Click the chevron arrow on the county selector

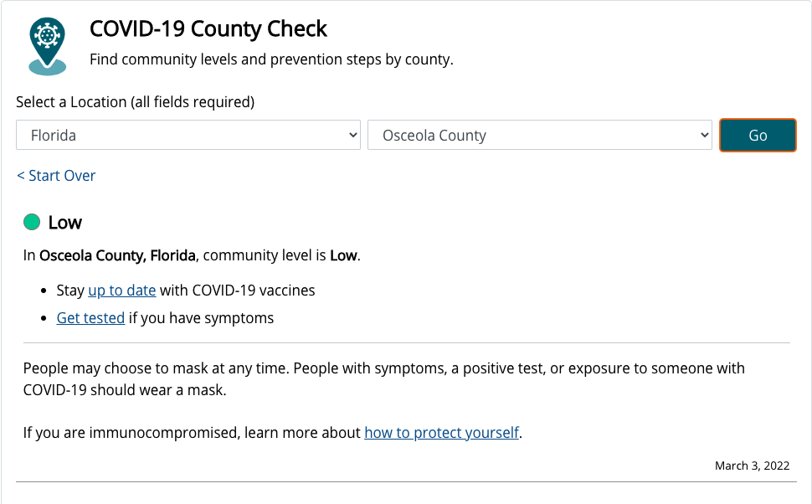704,136
